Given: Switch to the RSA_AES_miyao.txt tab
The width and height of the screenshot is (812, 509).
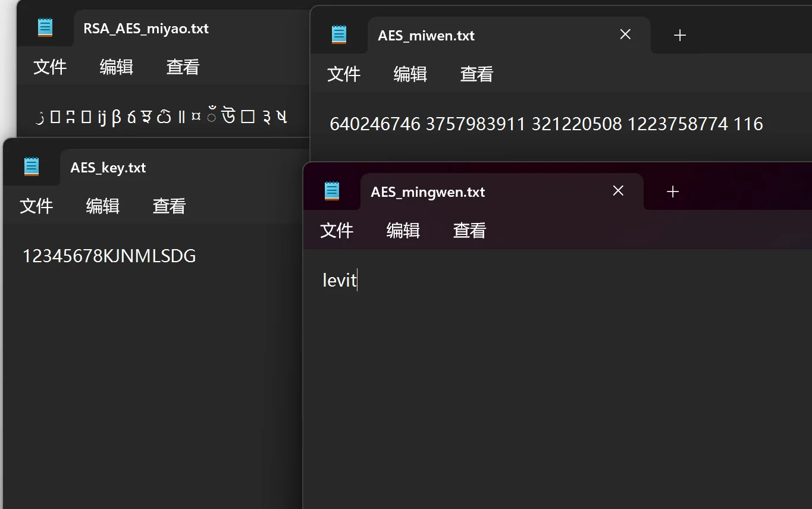Looking at the screenshot, I should (x=146, y=29).
